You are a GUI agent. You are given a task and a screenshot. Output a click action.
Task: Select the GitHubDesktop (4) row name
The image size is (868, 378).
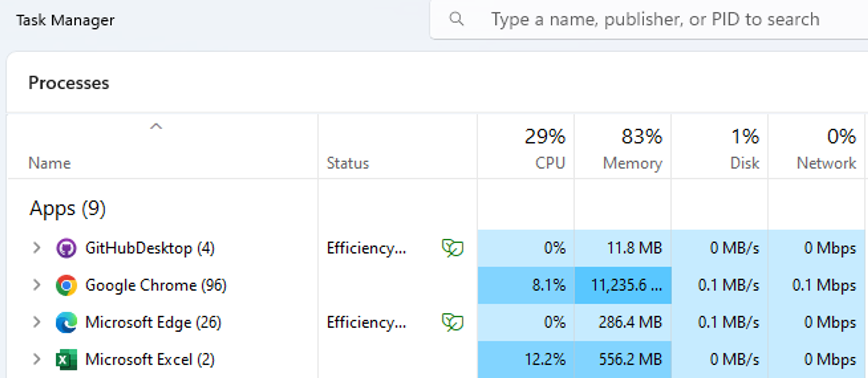(150, 248)
